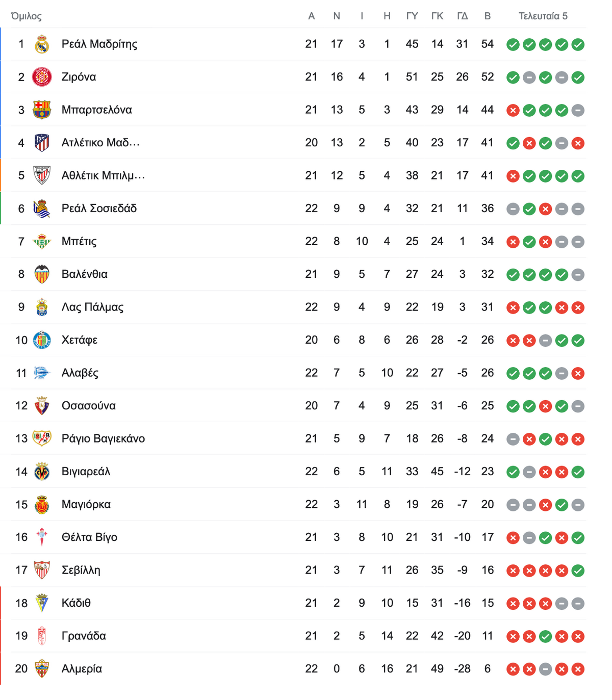Click Barcelona's red loss indicator
This screenshot has width=612, height=700.
click(513, 110)
